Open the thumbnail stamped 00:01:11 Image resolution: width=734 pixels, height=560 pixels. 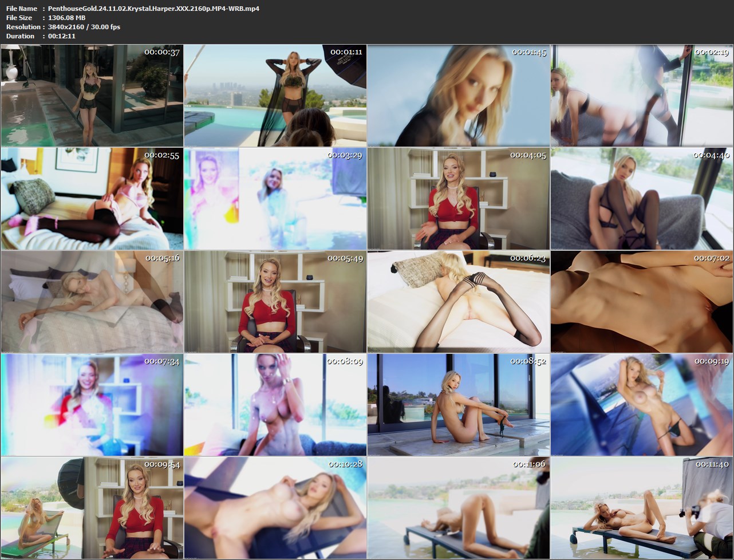point(275,96)
